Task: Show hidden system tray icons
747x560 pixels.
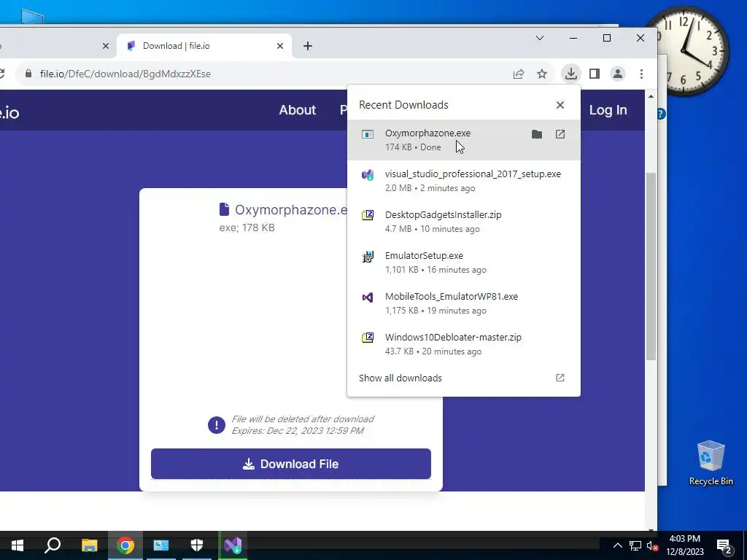Action: [x=617, y=545]
